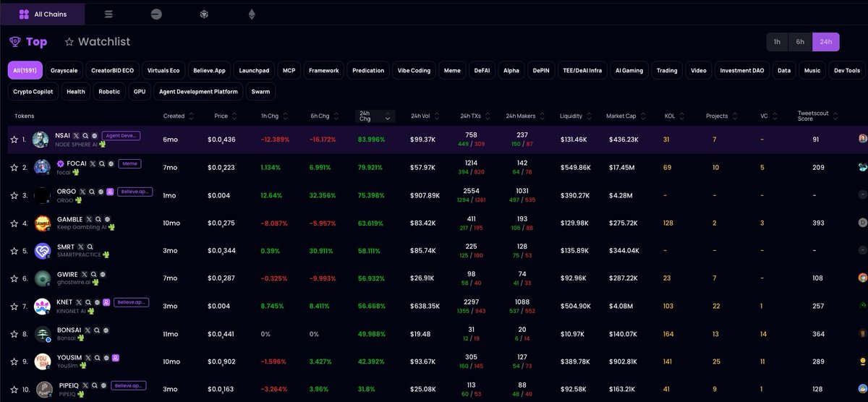Screen dimensions: 868x402
Task: Select the Solana chain icon
Action: pyautogui.click(x=109, y=14)
